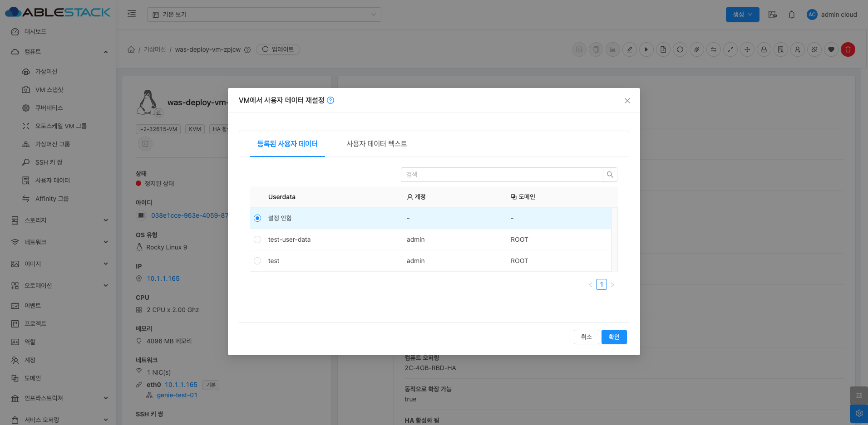Screen dimensions: 868x425
Task: Click the red delete trash icon
Action: [848, 49]
